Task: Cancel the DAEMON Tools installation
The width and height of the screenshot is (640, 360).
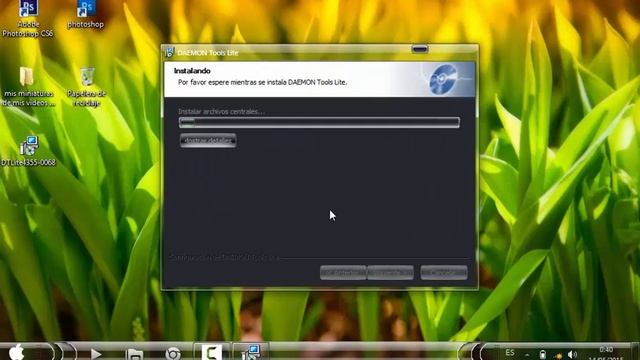Action: point(444,273)
